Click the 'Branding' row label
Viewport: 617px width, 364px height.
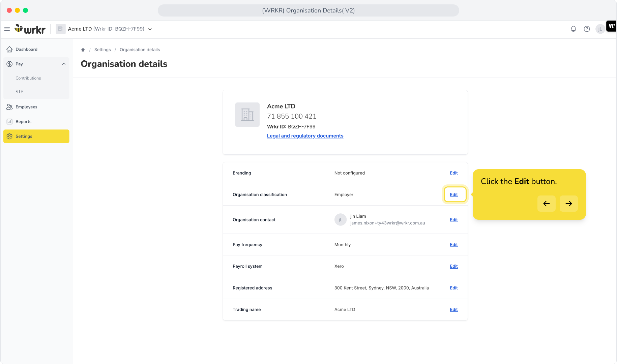click(x=242, y=173)
